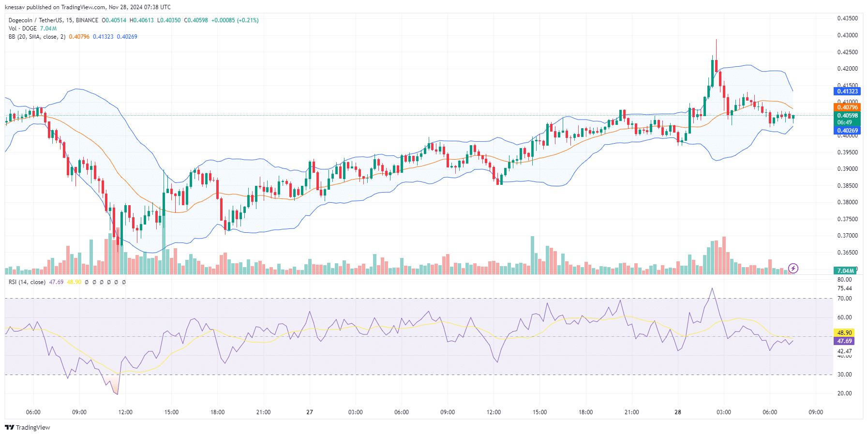This screenshot has height=436, width=868.
Task: Click the RSI (14, close) legend label
Action: [27, 282]
